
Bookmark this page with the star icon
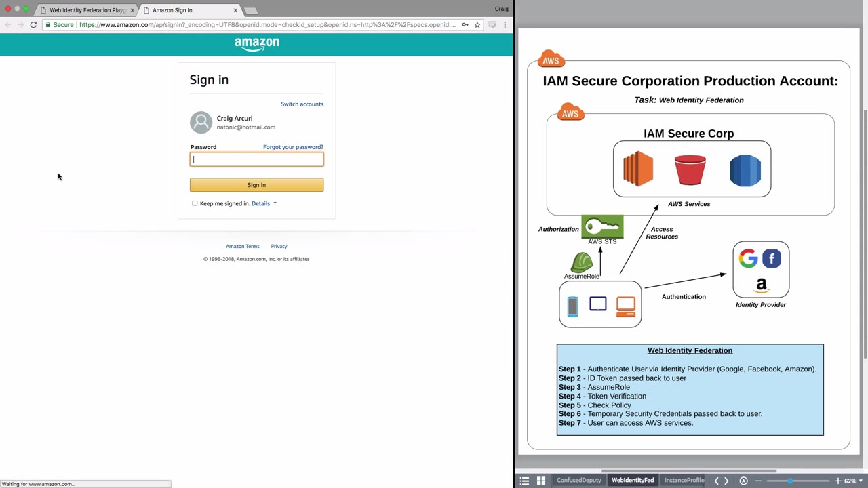coord(477,25)
